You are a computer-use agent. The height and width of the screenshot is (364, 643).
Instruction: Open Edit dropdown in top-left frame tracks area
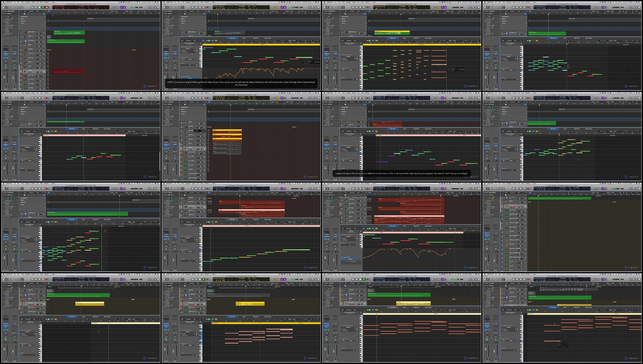pos(25,11)
